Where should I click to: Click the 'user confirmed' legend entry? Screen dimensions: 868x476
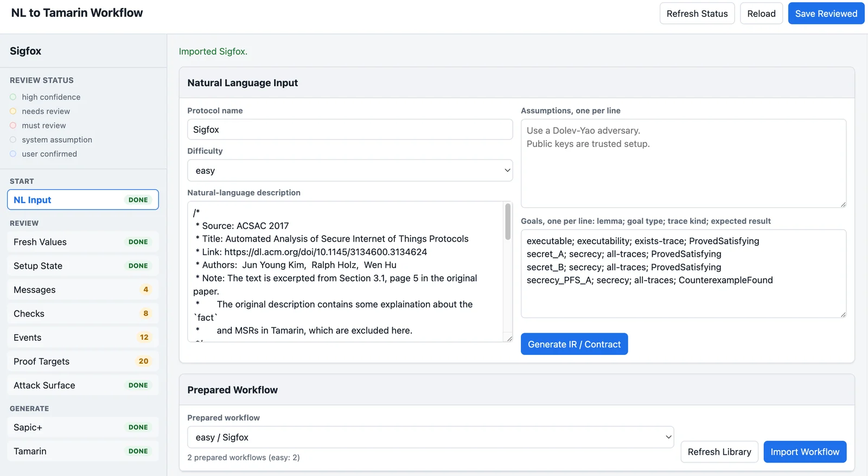43,154
